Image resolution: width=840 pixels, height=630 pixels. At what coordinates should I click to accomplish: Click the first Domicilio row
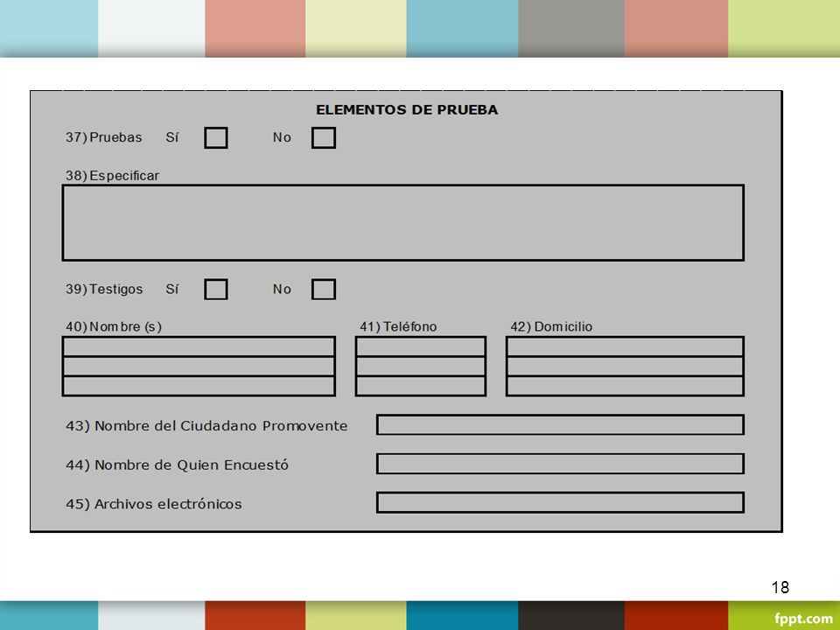(x=625, y=346)
